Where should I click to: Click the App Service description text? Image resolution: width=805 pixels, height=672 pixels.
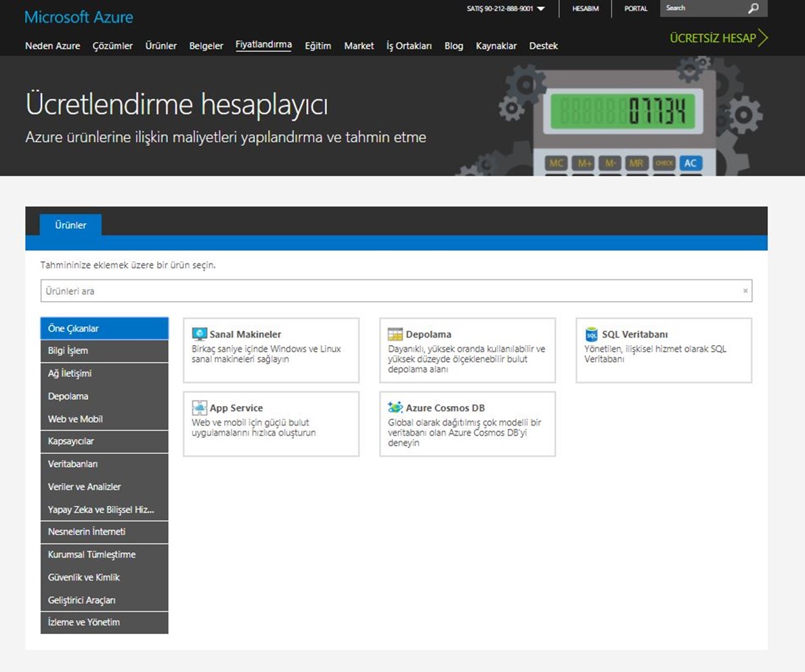(254, 427)
